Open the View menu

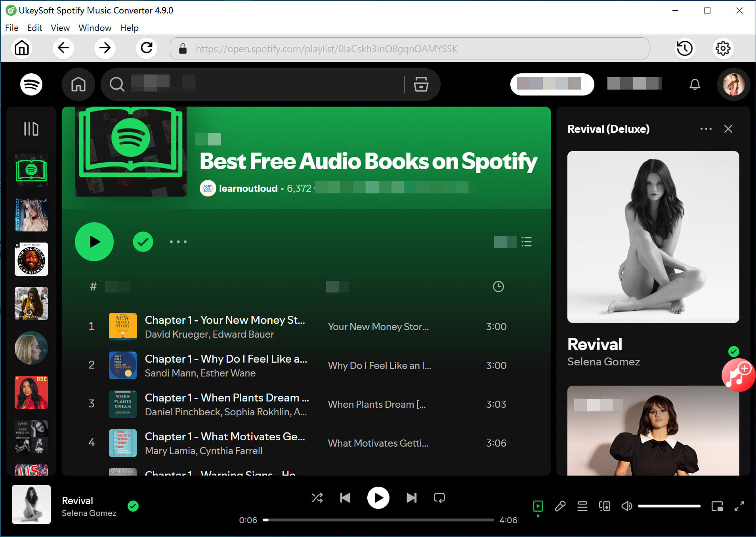pos(60,28)
